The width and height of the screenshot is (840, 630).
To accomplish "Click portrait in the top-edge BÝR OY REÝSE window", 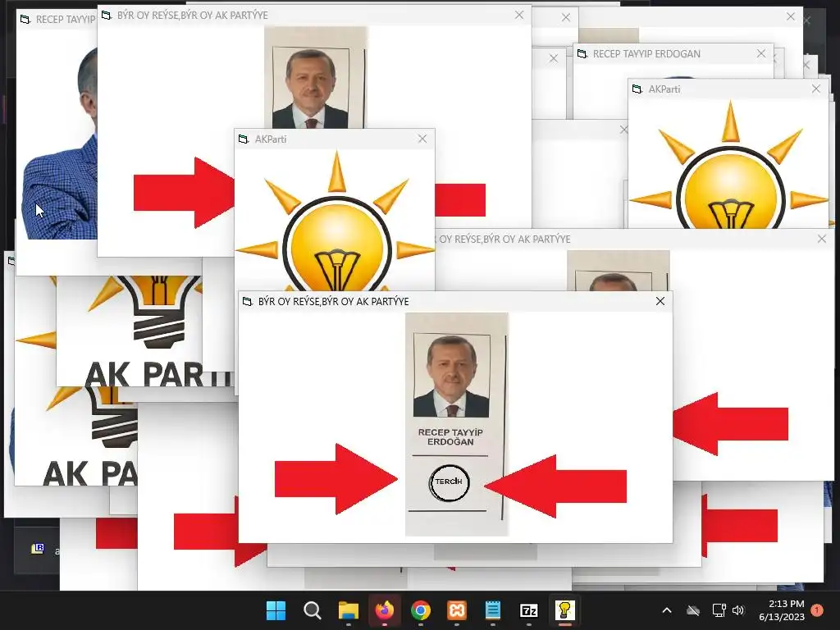I will [311, 87].
